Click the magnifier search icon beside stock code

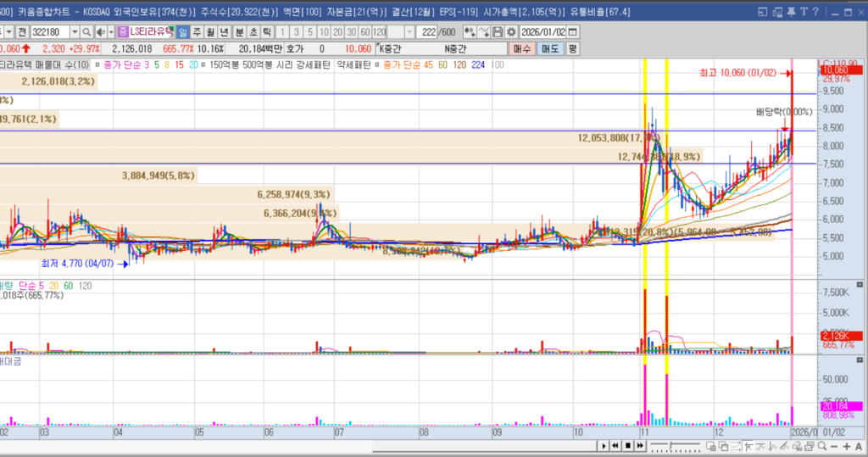87,31
